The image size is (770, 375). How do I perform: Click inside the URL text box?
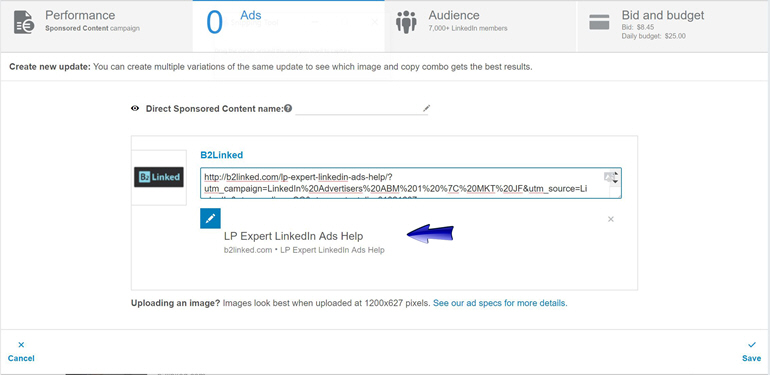coord(411,183)
